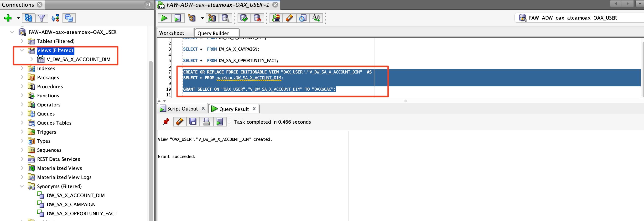Rollback the current transaction
This screenshot has width=644, height=221.
pyautogui.click(x=258, y=18)
